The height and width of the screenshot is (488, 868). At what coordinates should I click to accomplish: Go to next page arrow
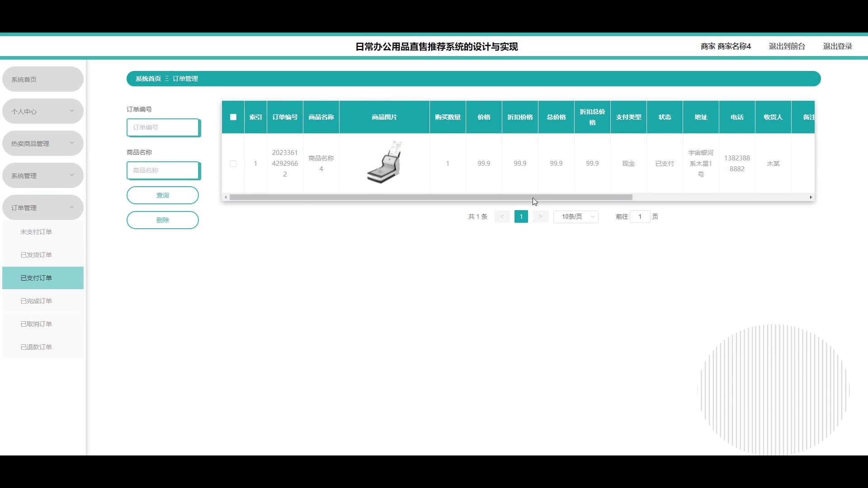(x=540, y=216)
